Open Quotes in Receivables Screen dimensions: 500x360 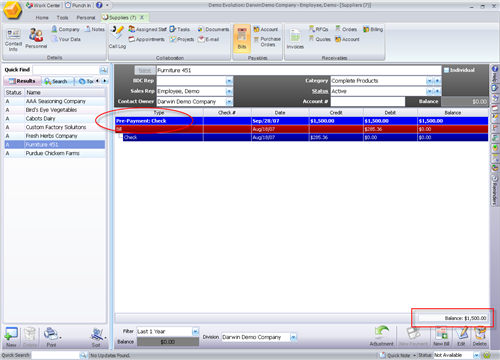pyautogui.click(x=320, y=39)
